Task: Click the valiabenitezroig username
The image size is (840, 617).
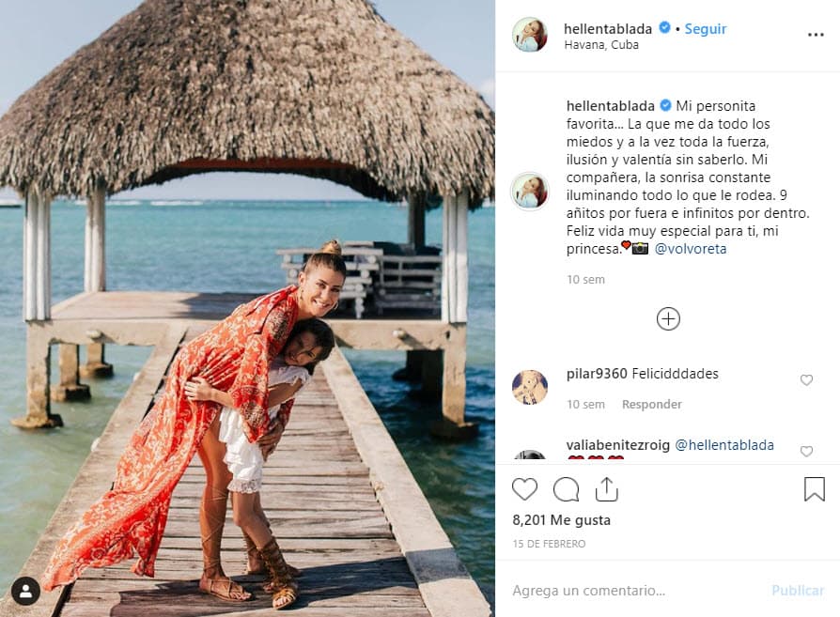Action: [616, 445]
